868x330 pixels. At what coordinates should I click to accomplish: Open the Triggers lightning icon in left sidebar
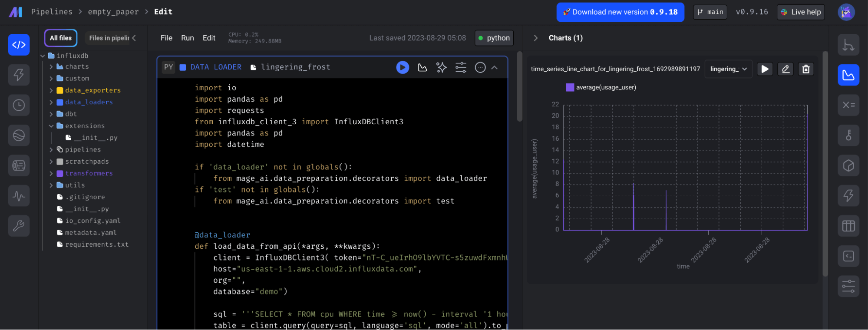click(19, 75)
